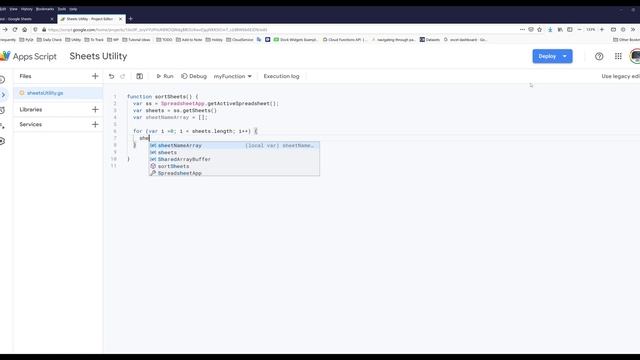
Task: Open the Triggers clock icon in the sidebar
Action: pyautogui.click(x=2, y=110)
